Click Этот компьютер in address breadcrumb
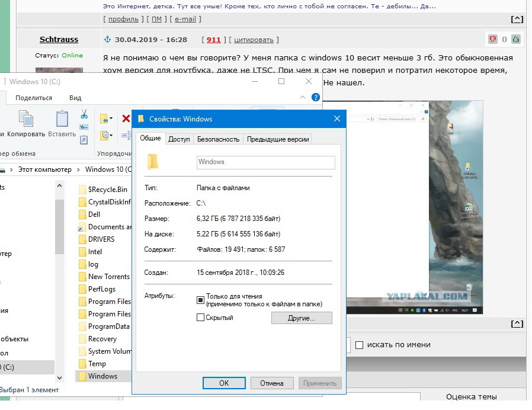 [45, 169]
